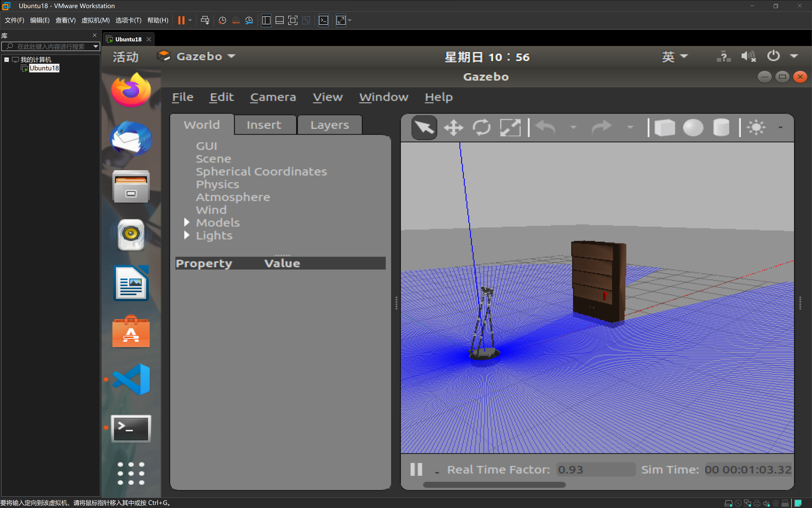Show applications grid
812x508 pixels.
pyautogui.click(x=131, y=473)
